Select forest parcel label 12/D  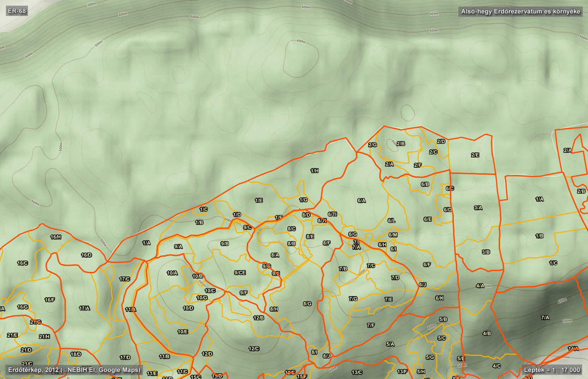(207, 354)
